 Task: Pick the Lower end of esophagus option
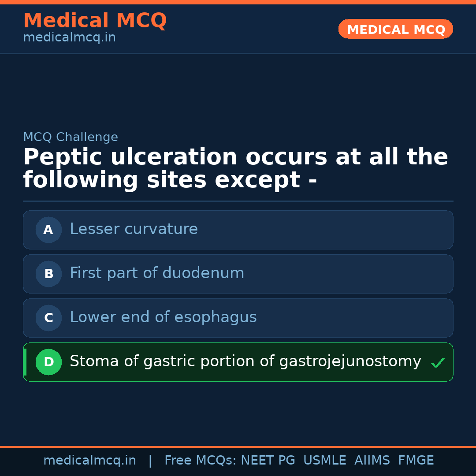(163, 317)
